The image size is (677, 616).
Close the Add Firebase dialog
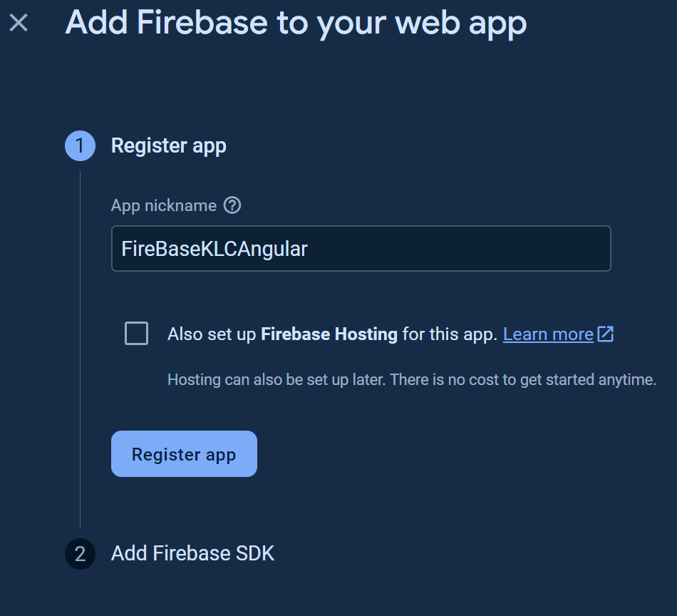(19, 23)
